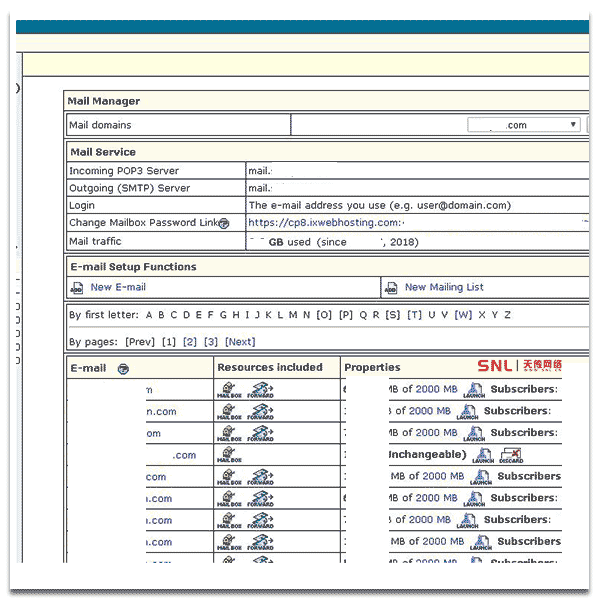Click the ADD icon beside New E-mail
Screen dimensions: 600x600
coord(77,288)
